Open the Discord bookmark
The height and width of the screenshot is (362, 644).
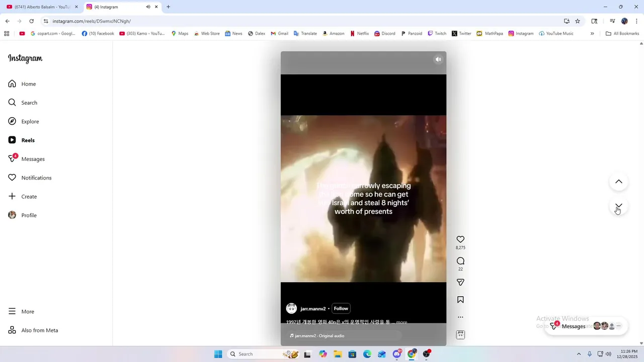[x=385, y=34]
